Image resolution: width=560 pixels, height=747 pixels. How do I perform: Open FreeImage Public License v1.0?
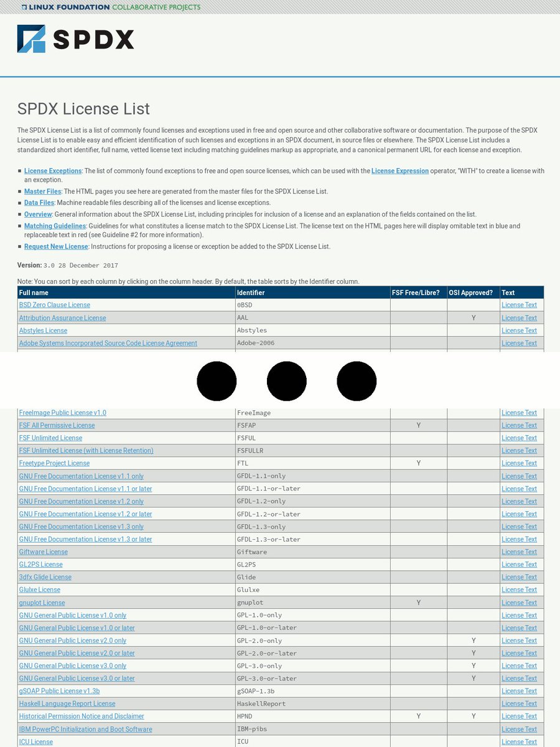63,413
